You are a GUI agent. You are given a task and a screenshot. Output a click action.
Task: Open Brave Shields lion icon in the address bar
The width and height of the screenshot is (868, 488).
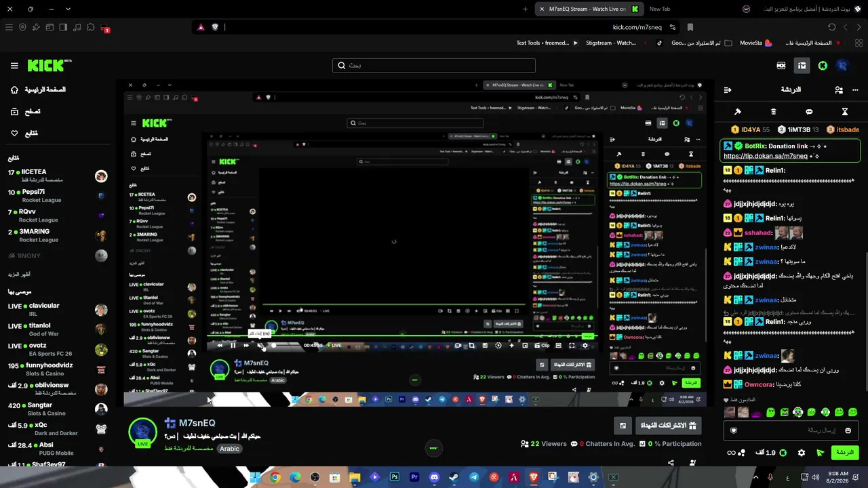(215, 27)
